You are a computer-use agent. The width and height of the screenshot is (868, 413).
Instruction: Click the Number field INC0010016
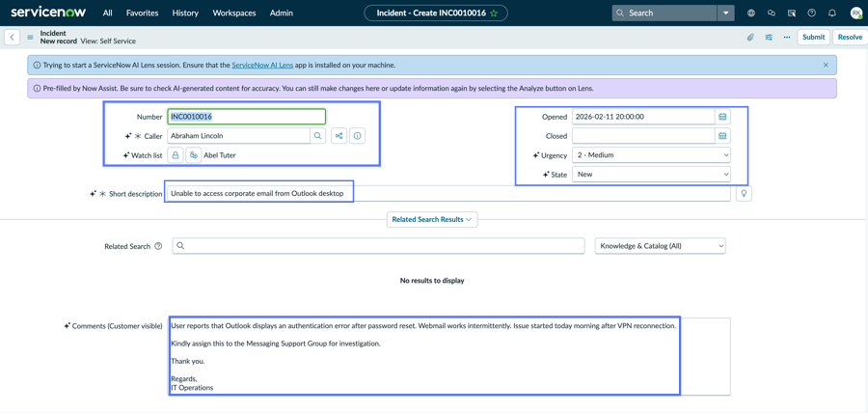coord(246,117)
